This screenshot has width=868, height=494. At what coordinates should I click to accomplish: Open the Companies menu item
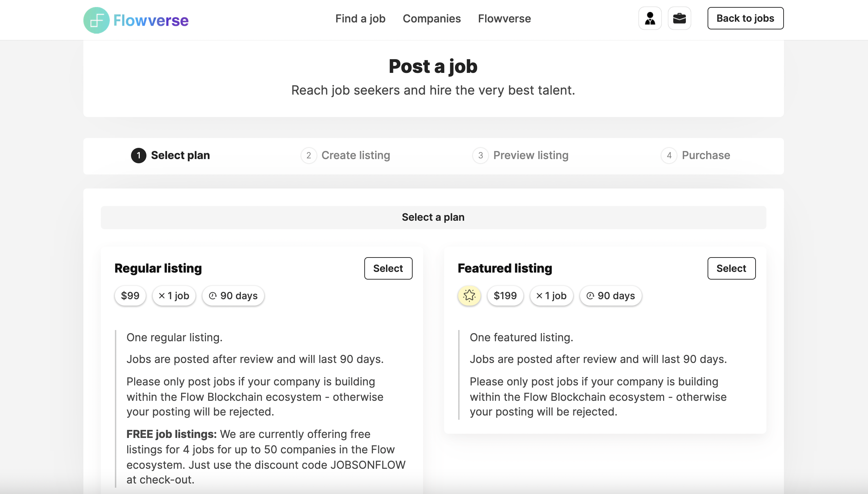coord(432,19)
